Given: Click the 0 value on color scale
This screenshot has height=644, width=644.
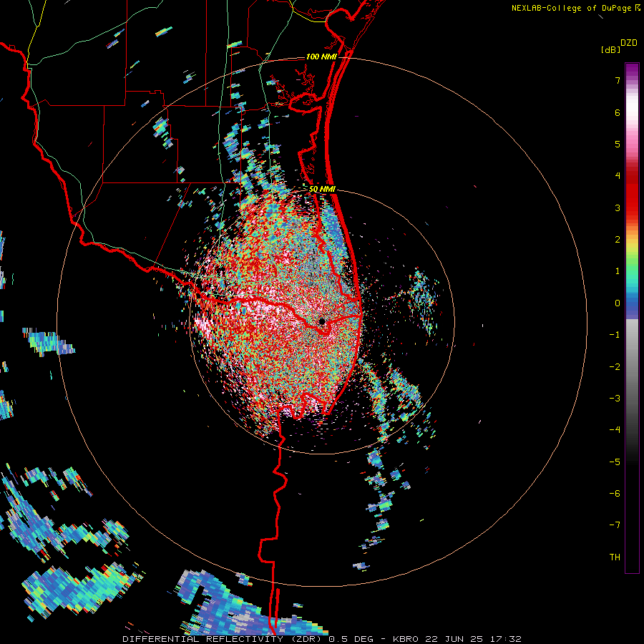Looking at the screenshot, I should [x=618, y=303].
